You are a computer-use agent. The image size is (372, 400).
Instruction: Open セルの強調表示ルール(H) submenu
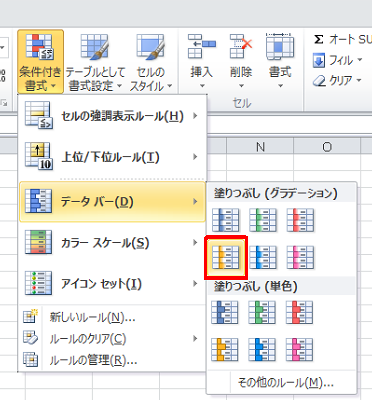coord(112,116)
